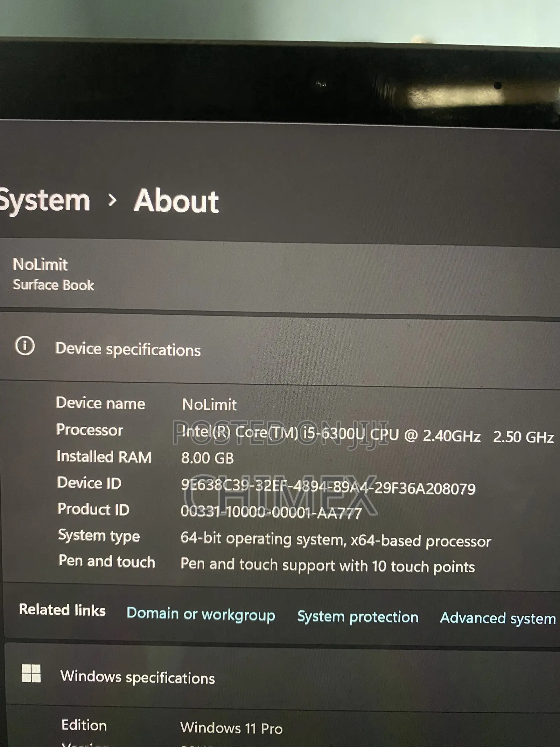Viewport: 560px width, 747px height.
Task: Click the Edition label
Action: (x=84, y=725)
